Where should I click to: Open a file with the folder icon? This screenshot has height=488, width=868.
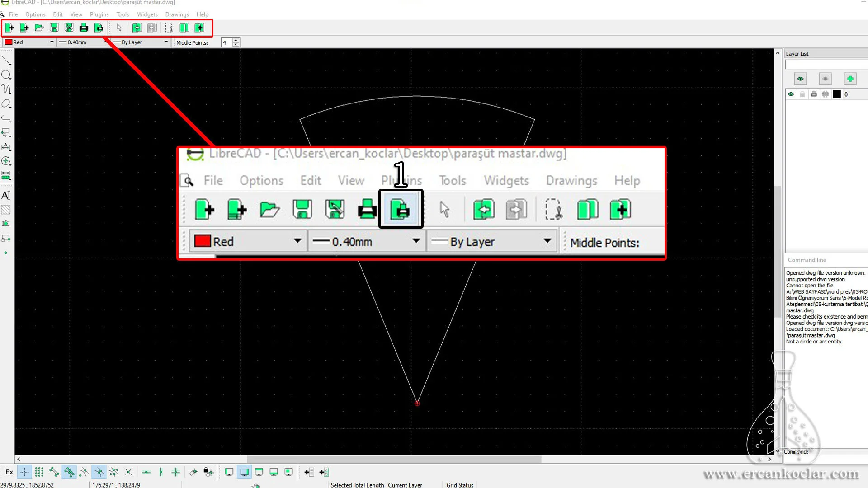[x=39, y=28]
